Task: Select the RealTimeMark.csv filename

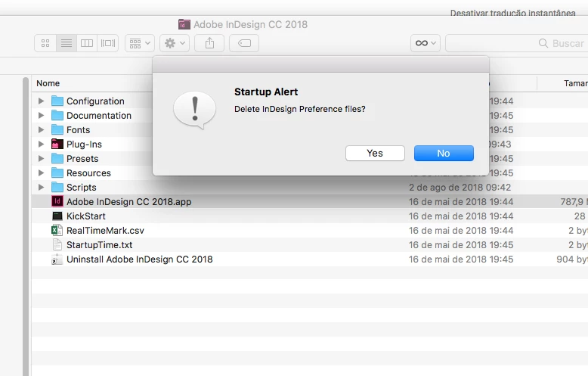Action: click(105, 231)
